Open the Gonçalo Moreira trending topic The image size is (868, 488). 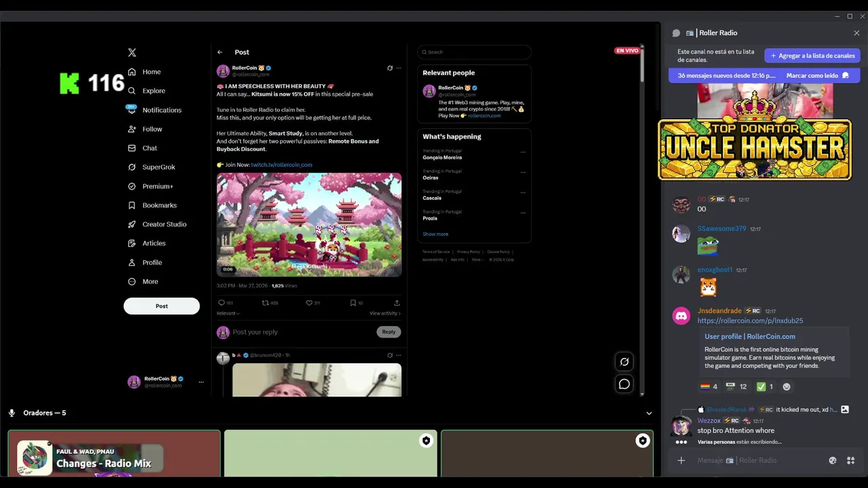coord(442,157)
